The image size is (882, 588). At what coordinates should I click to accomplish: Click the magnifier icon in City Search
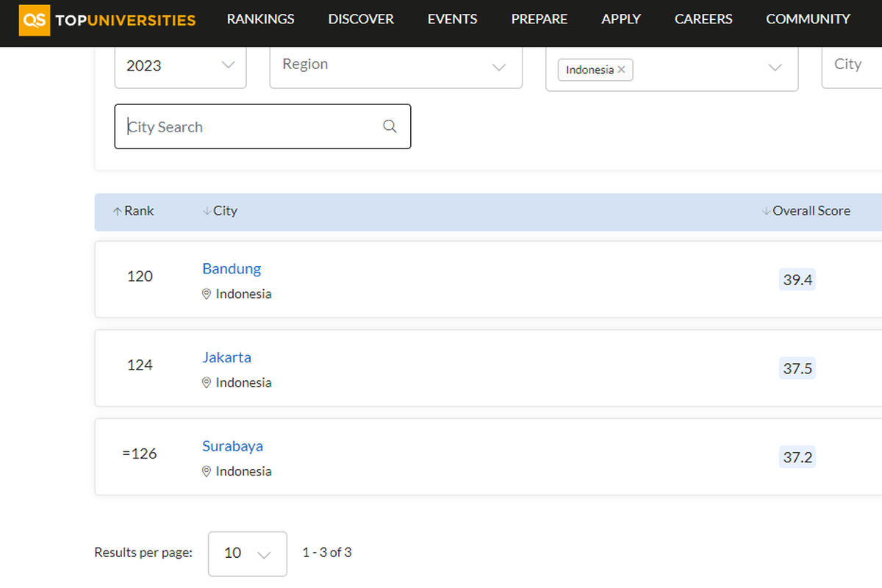click(390, 126)
